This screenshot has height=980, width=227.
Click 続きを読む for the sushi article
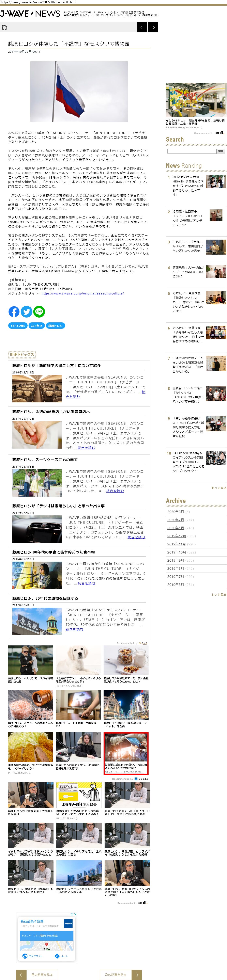point(86,448)
